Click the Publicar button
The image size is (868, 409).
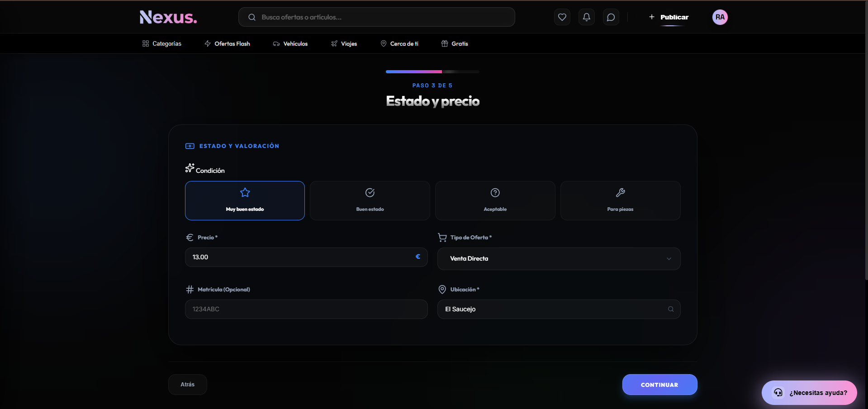coord(669,17)
